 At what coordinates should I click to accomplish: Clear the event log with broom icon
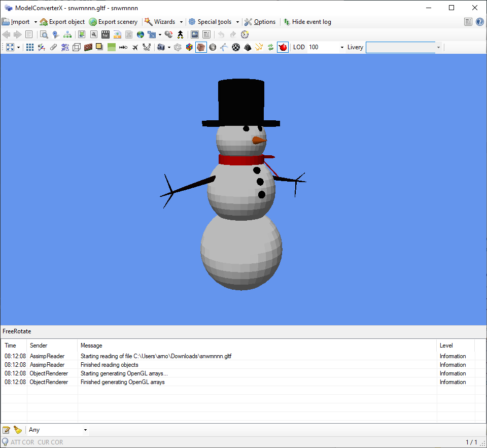[18, 430]
